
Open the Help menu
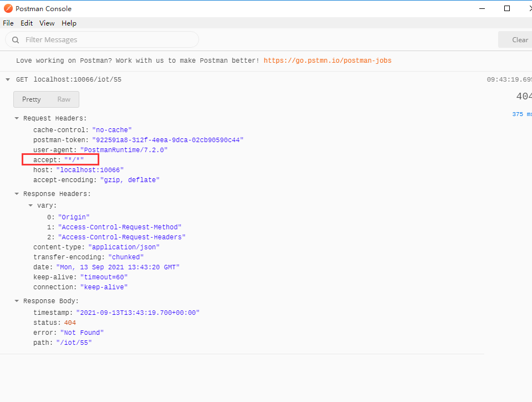69,23
